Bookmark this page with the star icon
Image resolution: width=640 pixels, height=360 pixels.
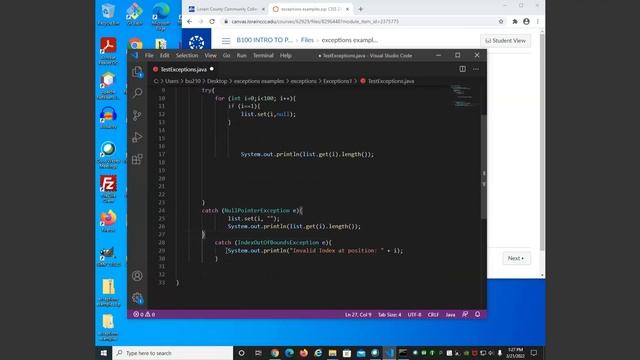click(501, 21)
